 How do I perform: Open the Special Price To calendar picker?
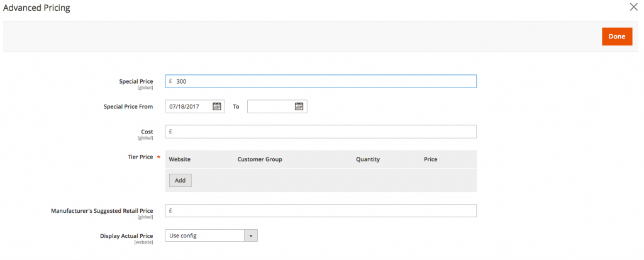(299, 106)
